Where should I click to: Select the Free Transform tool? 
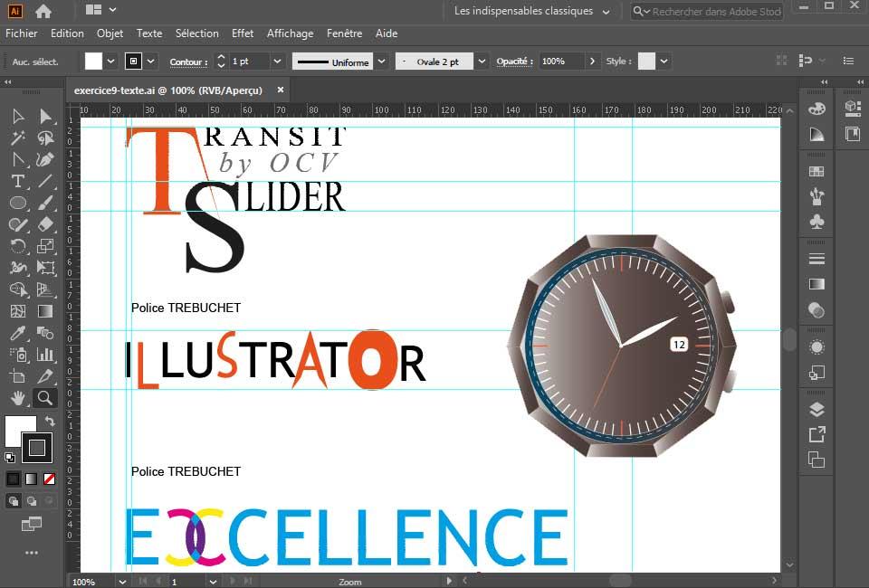tap(45, 268)
